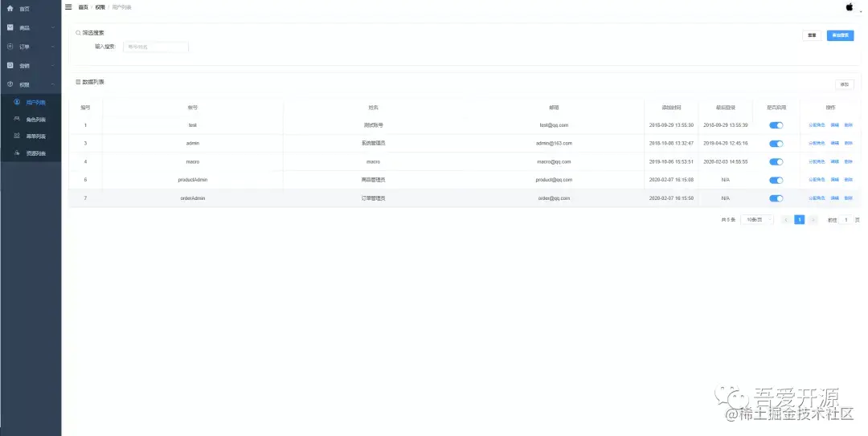The image size is (868, 436).
Task: Open 菜单列表 via its menu icon
Action: [x=17, y=136]
